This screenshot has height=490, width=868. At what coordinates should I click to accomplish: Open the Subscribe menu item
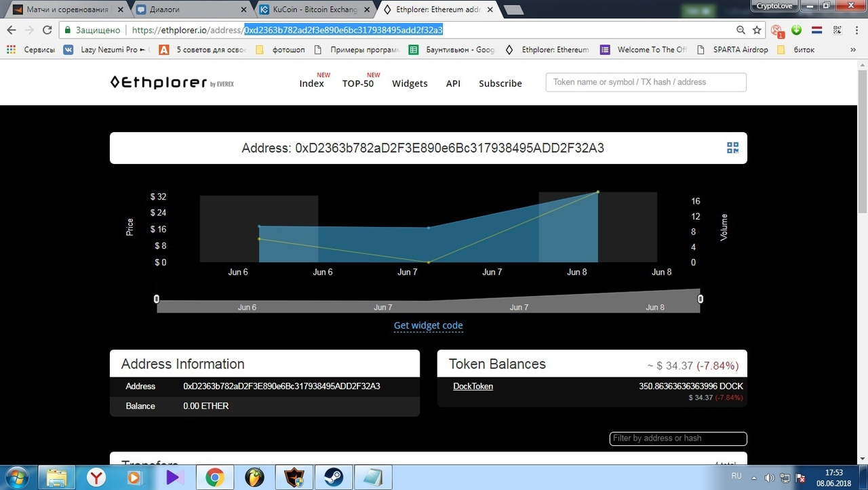(x=500, y=83)
